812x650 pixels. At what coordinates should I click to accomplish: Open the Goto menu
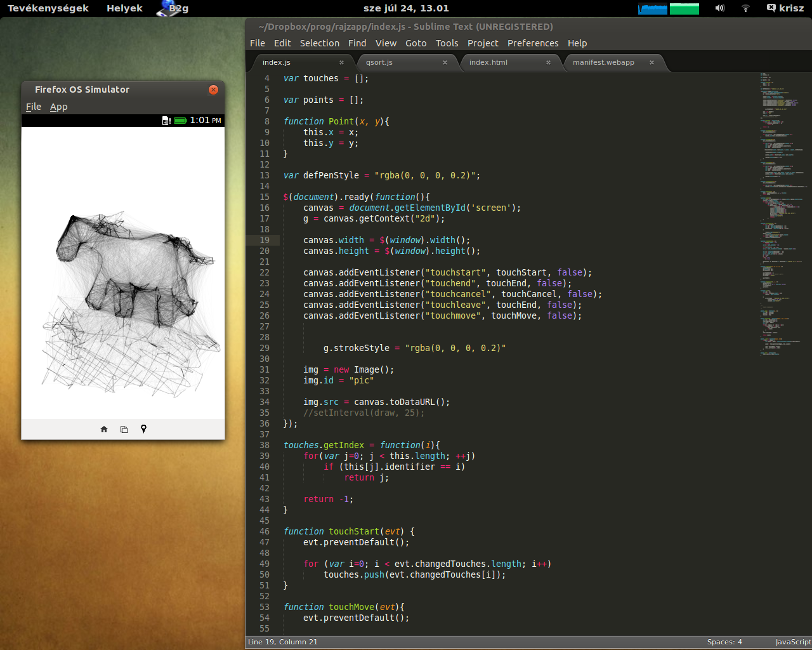[416, 43]
